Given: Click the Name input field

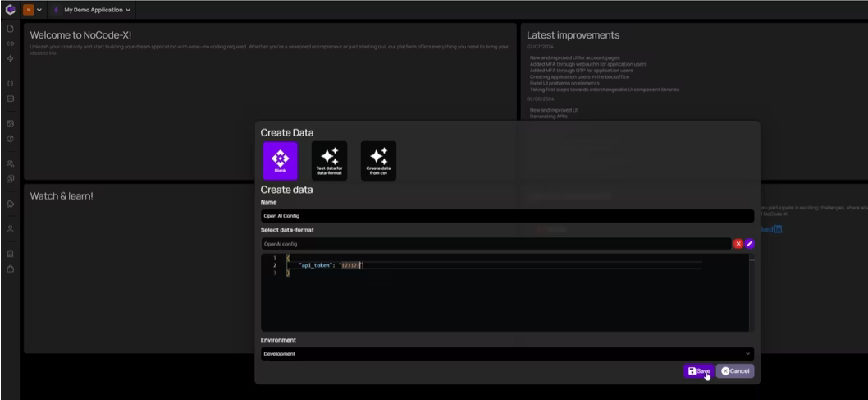Looking at the screenshot, I should tap(507, 216).
